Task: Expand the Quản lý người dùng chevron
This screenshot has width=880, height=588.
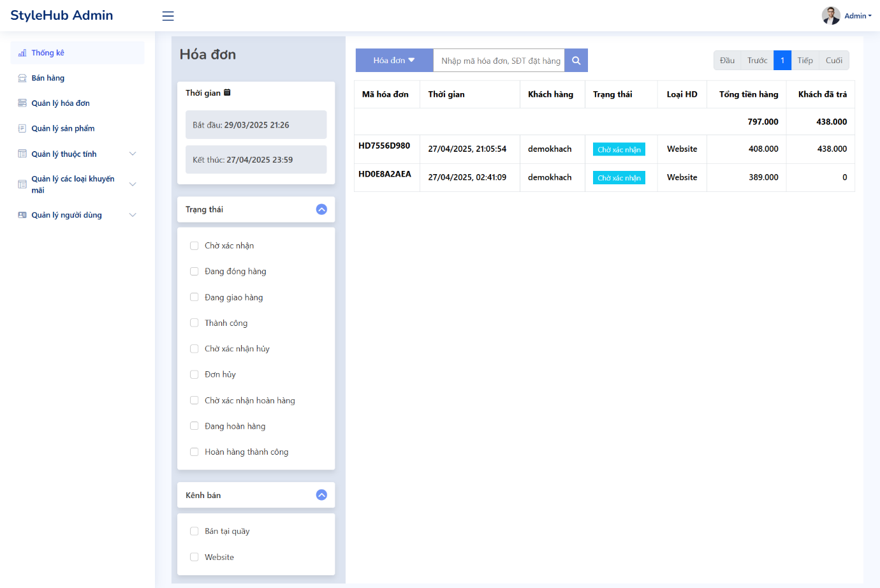Action: click(x=133, y=215)
